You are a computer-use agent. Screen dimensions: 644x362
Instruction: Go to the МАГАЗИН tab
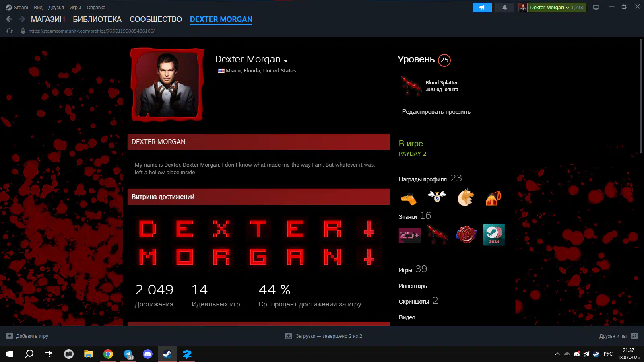pyautogui.click(x=48, y=19)
